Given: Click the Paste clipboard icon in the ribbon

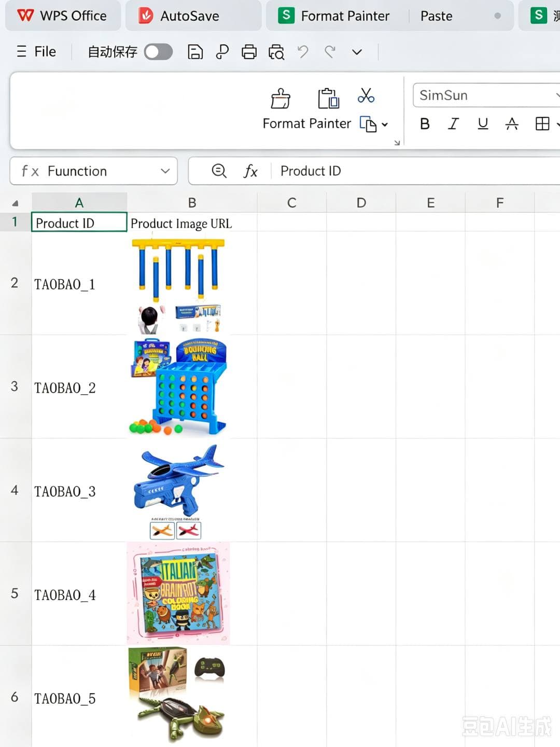Looking at the screenshot, I should pos(328,98).
